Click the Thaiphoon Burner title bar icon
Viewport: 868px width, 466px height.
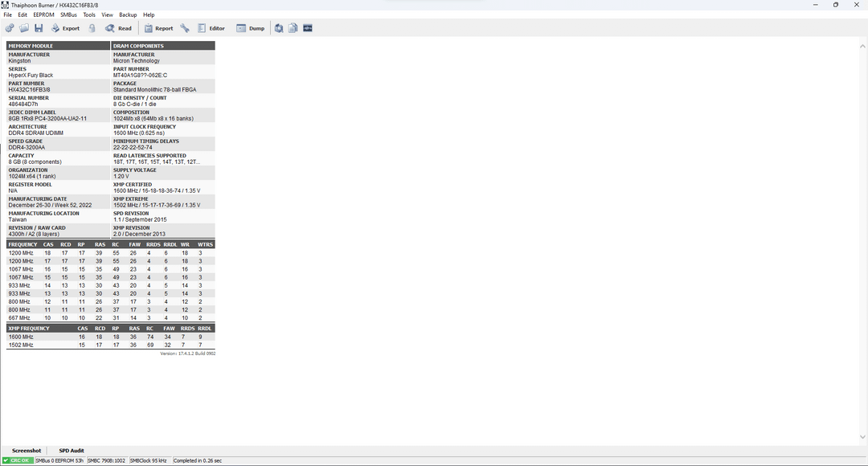click(5, 5)
